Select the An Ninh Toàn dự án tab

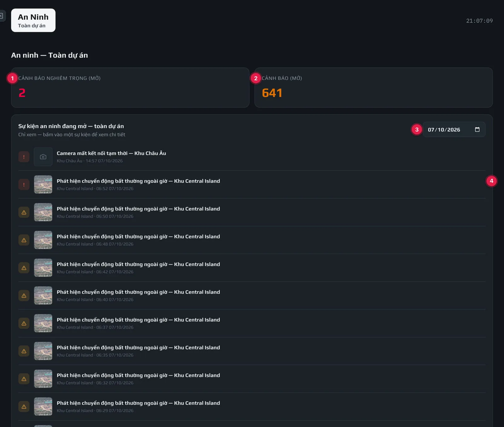(33, 20)
